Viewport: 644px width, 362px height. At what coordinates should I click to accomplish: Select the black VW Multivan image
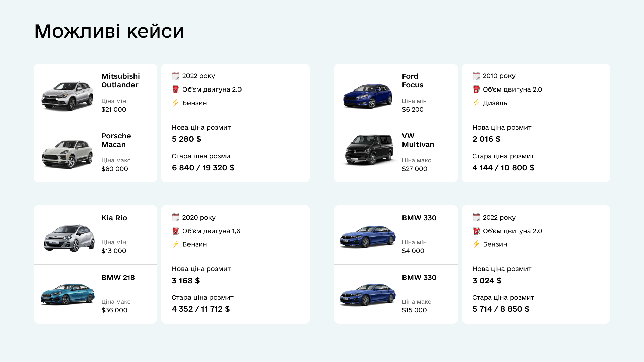point(369,150)
